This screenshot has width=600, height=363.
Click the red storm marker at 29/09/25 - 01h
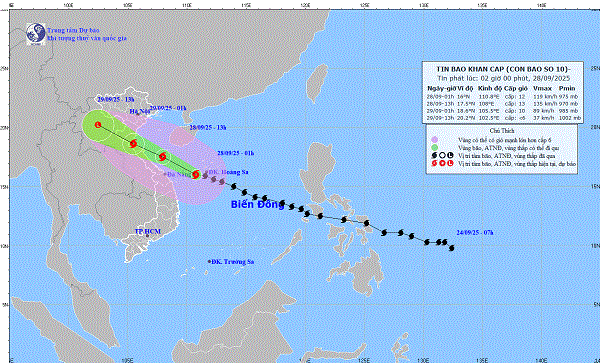[133, 144]
